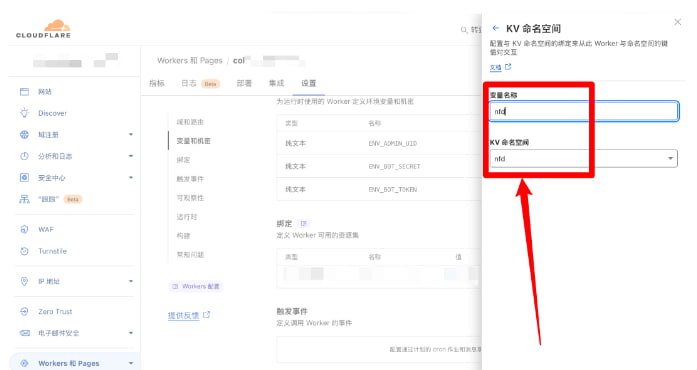Screen dimensions: 697x370
Task: Switch to the 日志 Beta tab
Action: point(200,83)
